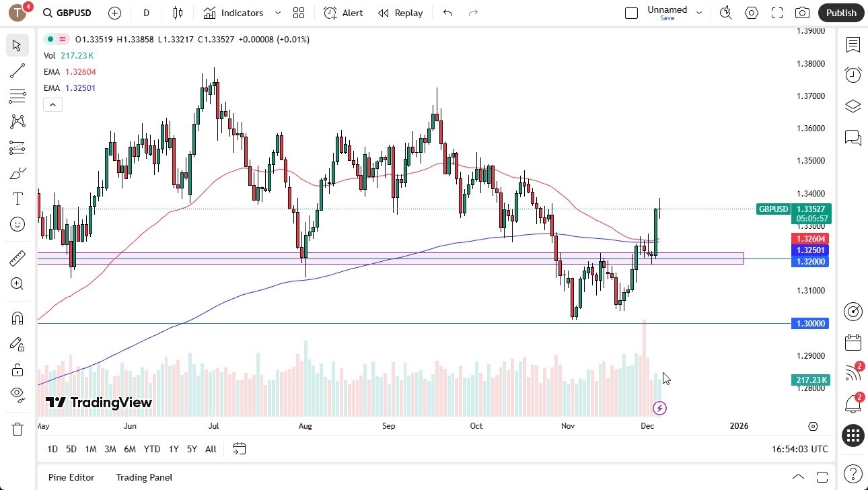Collapse the chart legend chevron

coord(52,104)
